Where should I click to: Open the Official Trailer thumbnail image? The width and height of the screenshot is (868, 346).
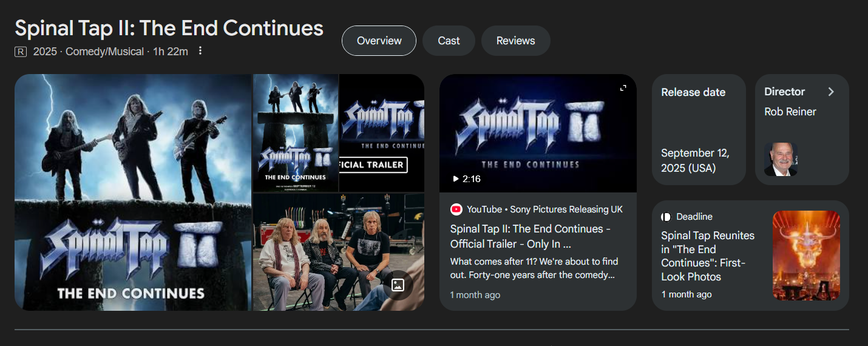point(382,133)
